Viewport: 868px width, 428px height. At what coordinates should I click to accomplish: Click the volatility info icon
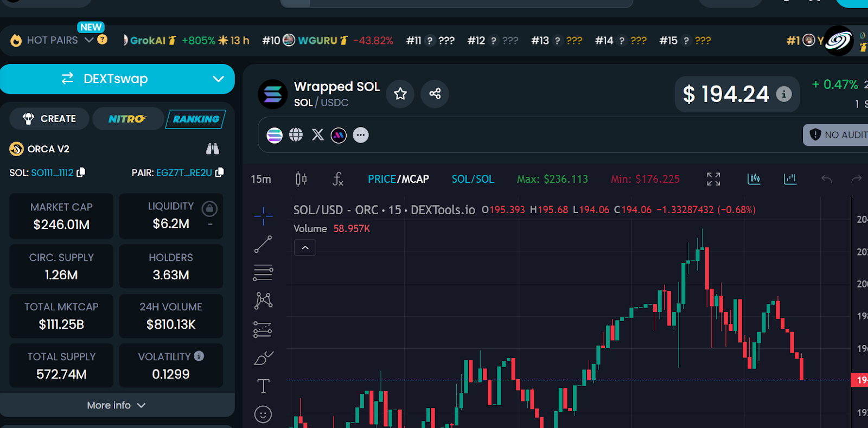[199, 356]
